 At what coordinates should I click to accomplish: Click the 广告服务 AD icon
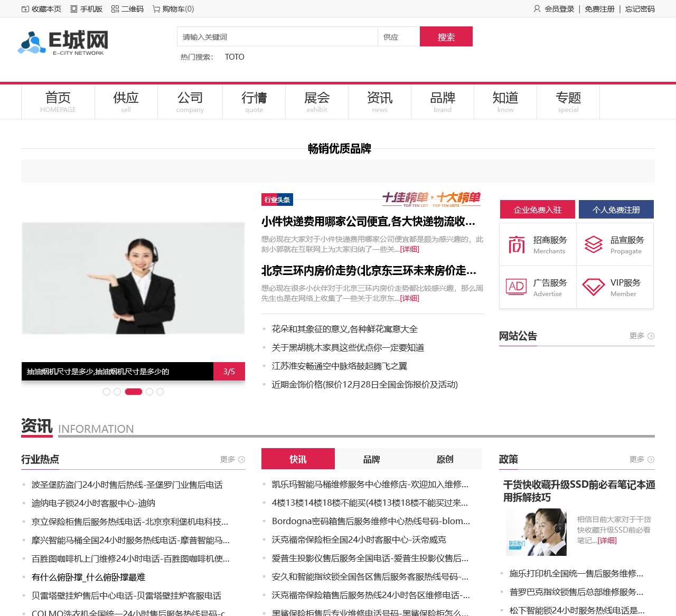(517, 287)
